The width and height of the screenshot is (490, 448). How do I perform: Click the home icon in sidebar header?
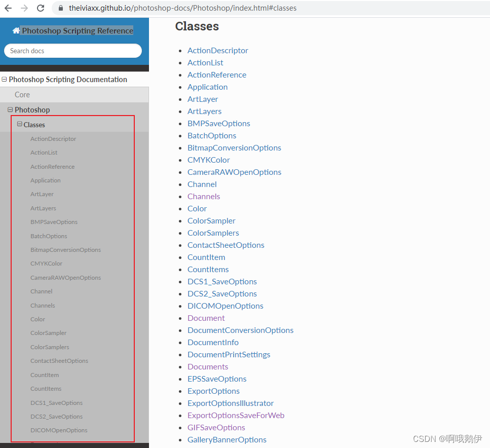tap(16, 30)
